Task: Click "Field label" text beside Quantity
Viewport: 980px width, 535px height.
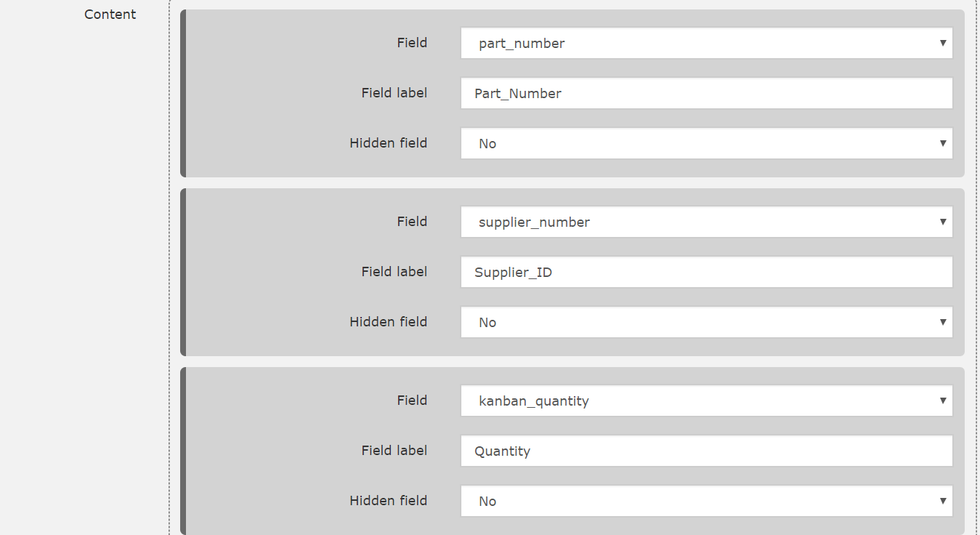Action: [x=394, y=451]
